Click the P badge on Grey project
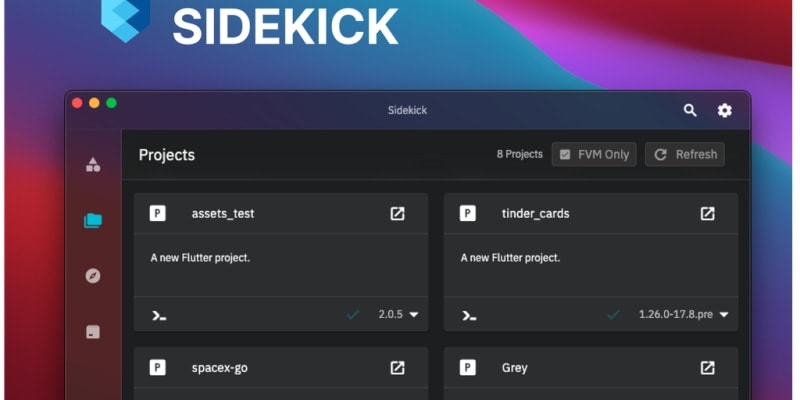 [x=467, y=367]
